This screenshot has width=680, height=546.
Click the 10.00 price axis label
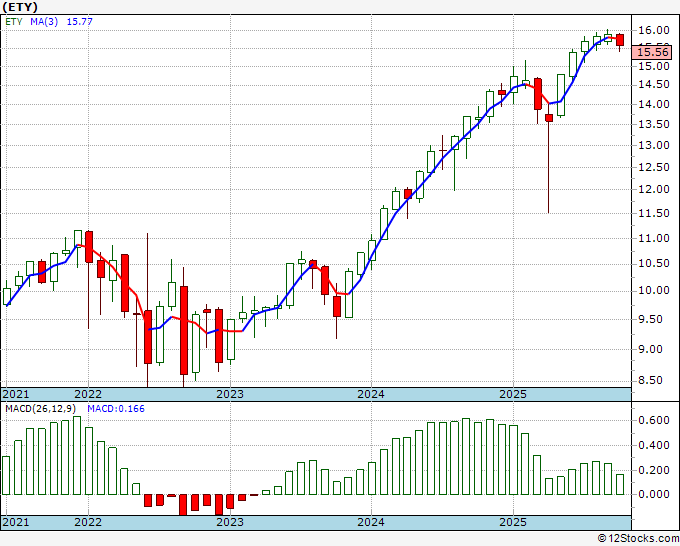(x=654, y=291)
